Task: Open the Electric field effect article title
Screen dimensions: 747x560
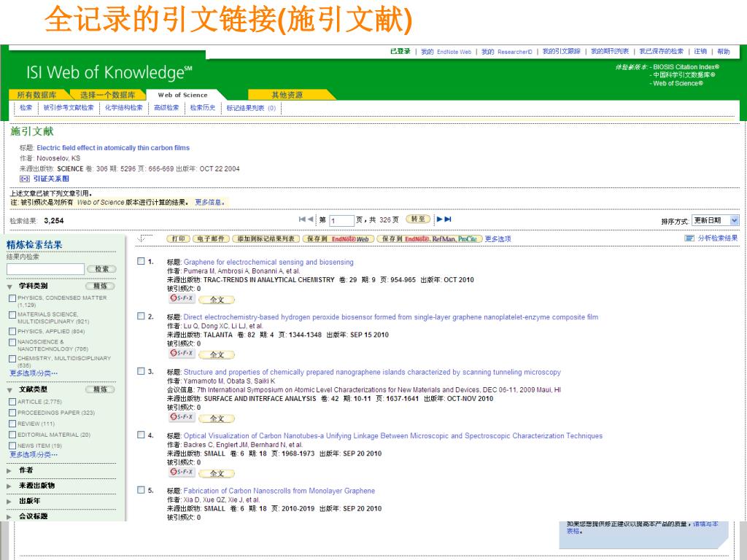Action: click(x=113, y=147)
